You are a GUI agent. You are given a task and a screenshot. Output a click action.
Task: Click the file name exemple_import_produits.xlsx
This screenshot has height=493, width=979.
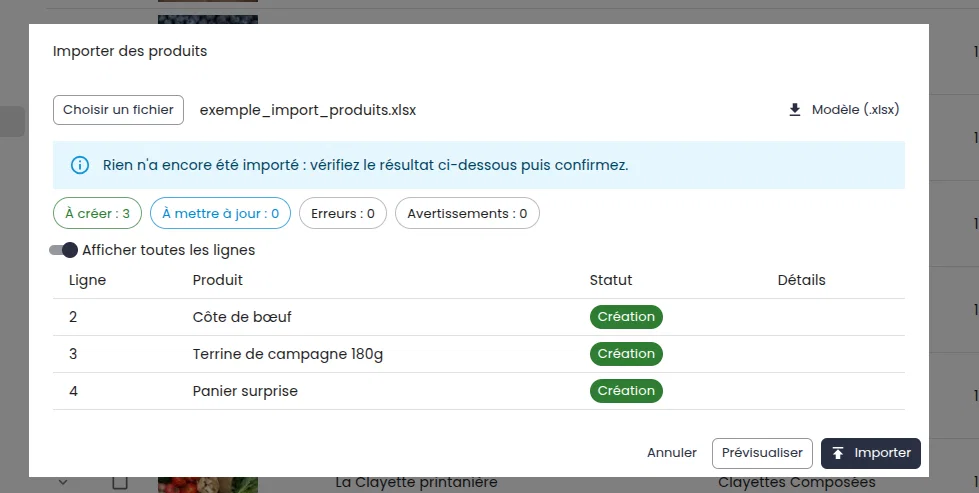(308, 110)
